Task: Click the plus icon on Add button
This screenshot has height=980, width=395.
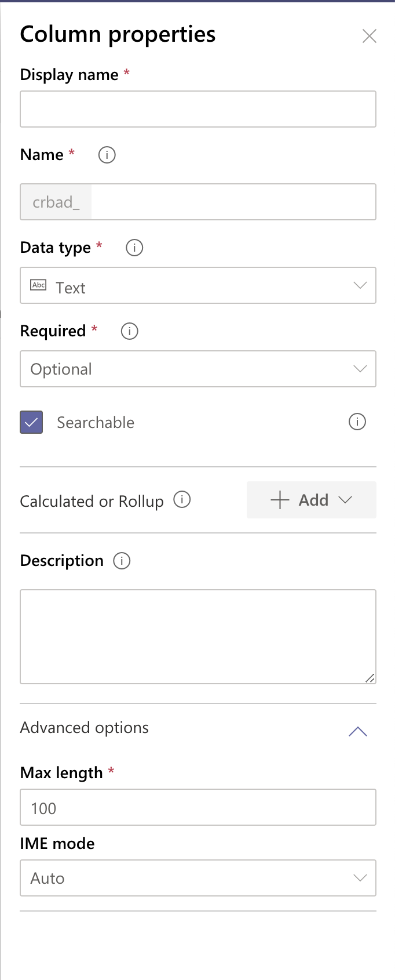Action: click(280, 500)
